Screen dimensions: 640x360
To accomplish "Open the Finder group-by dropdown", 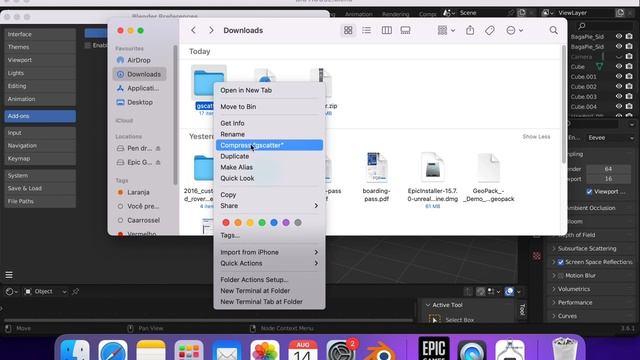I will tap(446, 30).
